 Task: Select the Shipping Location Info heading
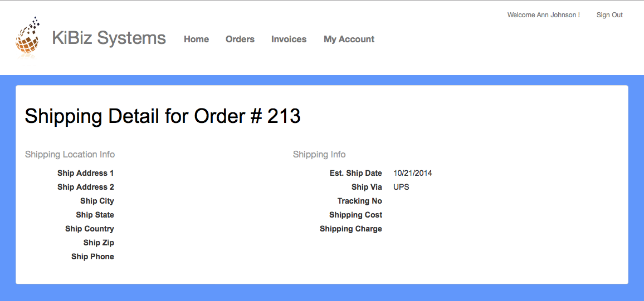(x=70, y=155)
